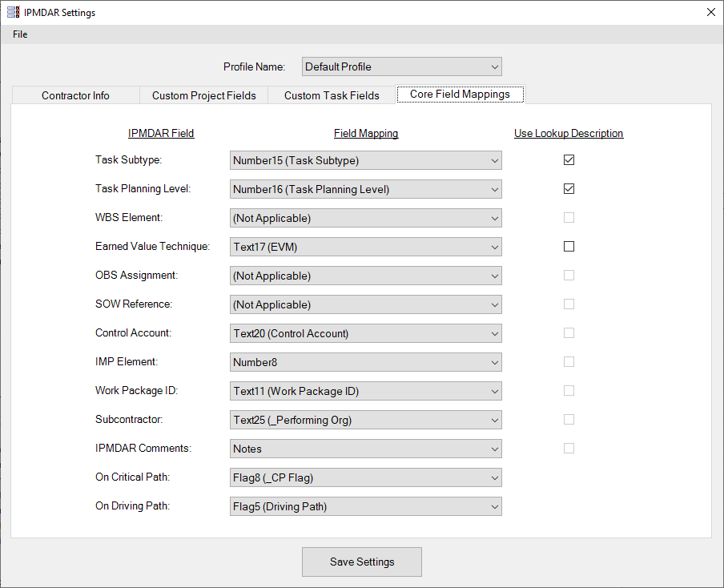
Task: Uncheck Task Planning Level lookup description checkbox
Action: click(569, 189)
